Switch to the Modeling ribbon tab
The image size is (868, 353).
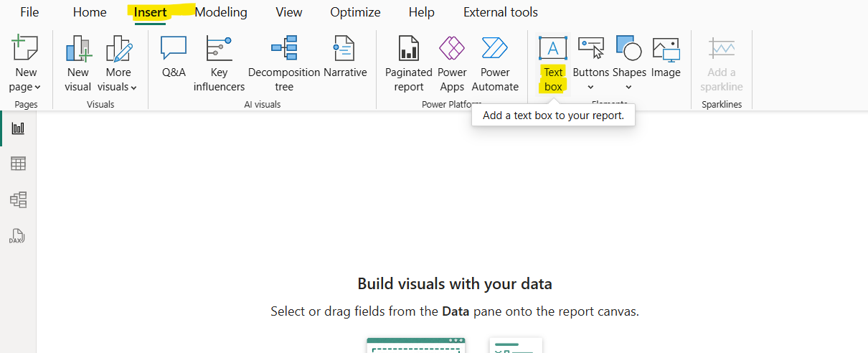[221, 12]
